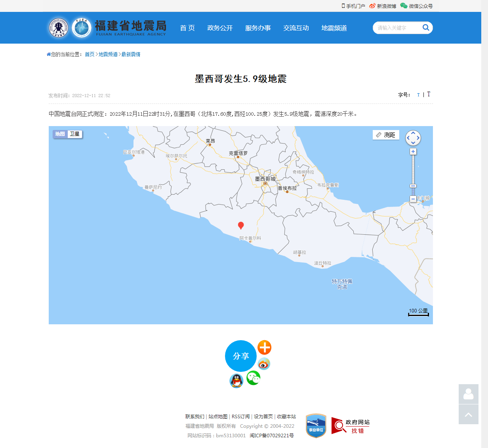Viewport: 488px width, 448px height.
Task: Open the user profile floating button
Action: coord(468,394)
